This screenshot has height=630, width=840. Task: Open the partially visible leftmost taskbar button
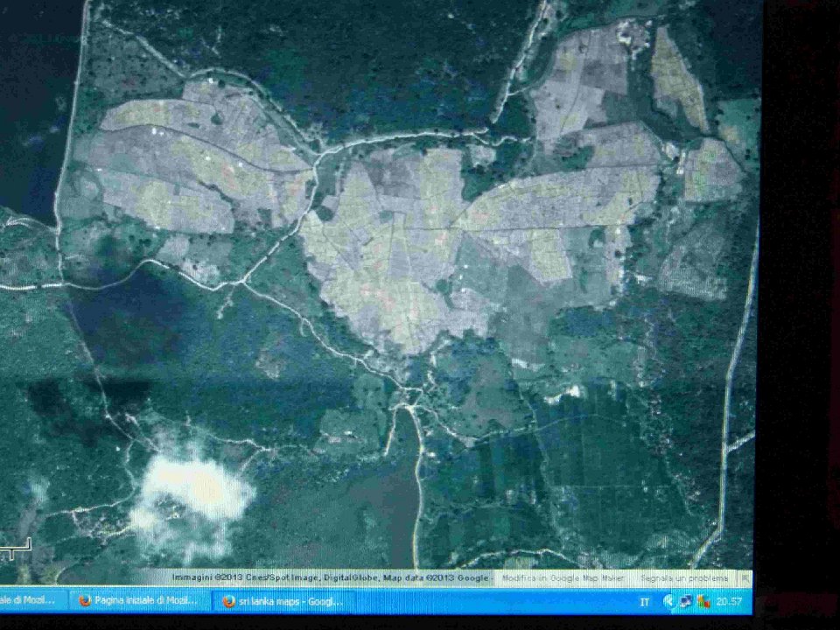(29, 602)
